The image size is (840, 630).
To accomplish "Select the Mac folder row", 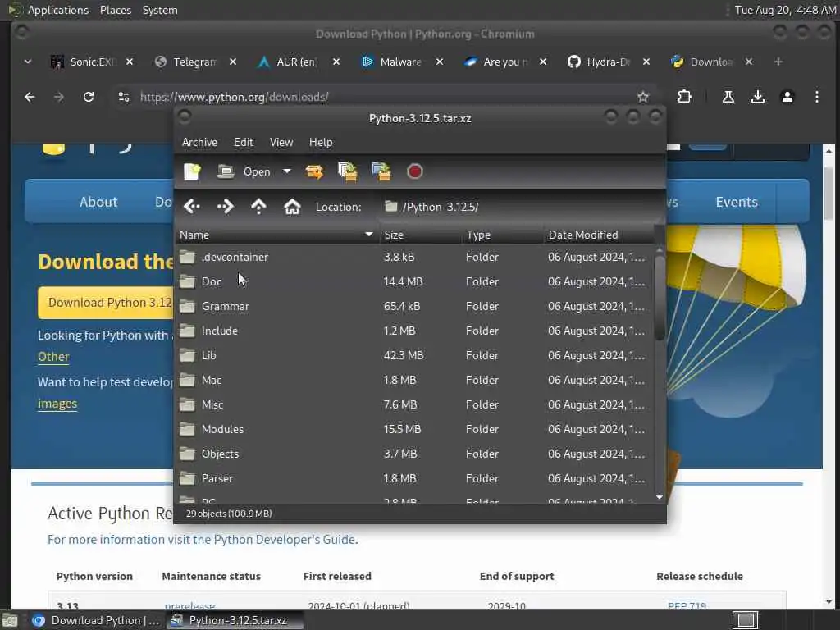I will pos(414,381).
